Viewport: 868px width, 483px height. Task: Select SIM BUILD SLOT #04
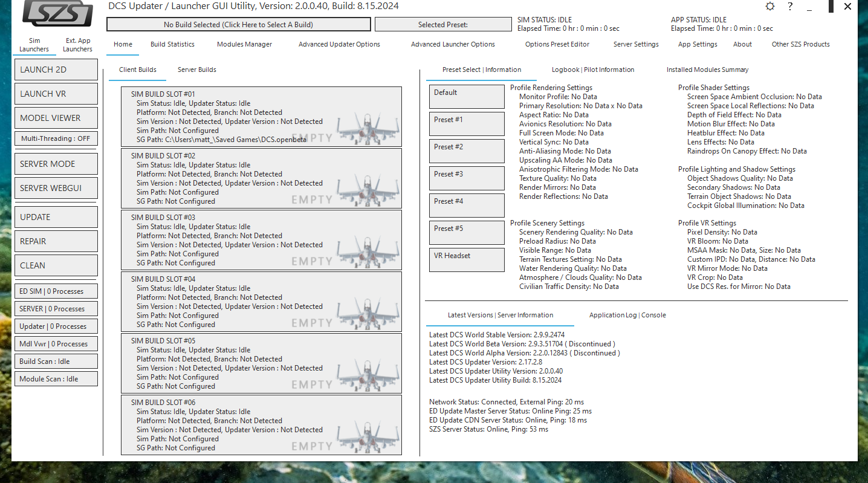(261, 302)
